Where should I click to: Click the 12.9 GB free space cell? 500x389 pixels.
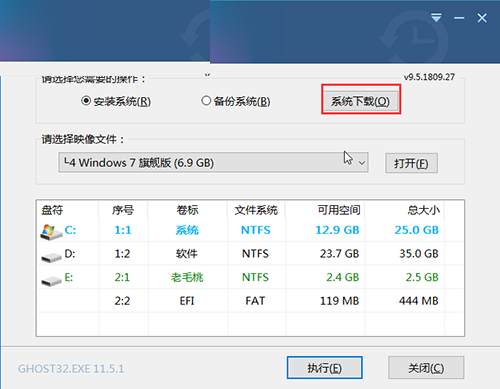tap(337, 230)
